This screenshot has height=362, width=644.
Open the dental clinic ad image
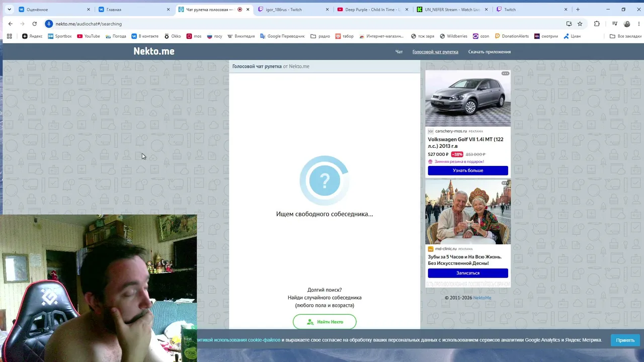(468, 212)
